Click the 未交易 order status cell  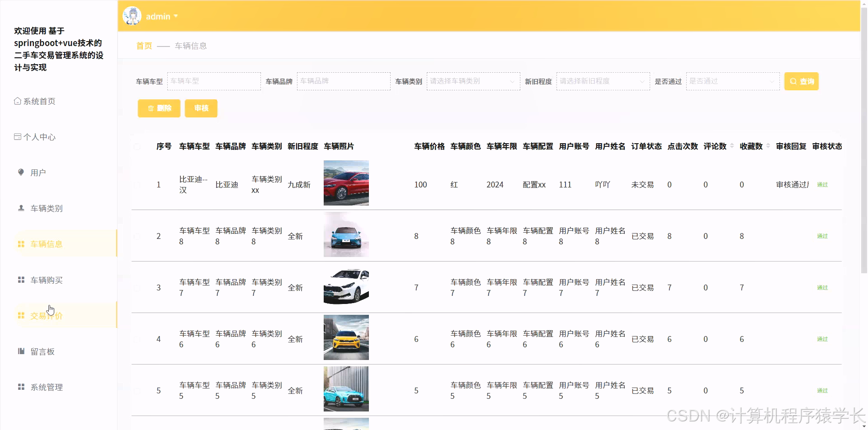coord(642,185)
